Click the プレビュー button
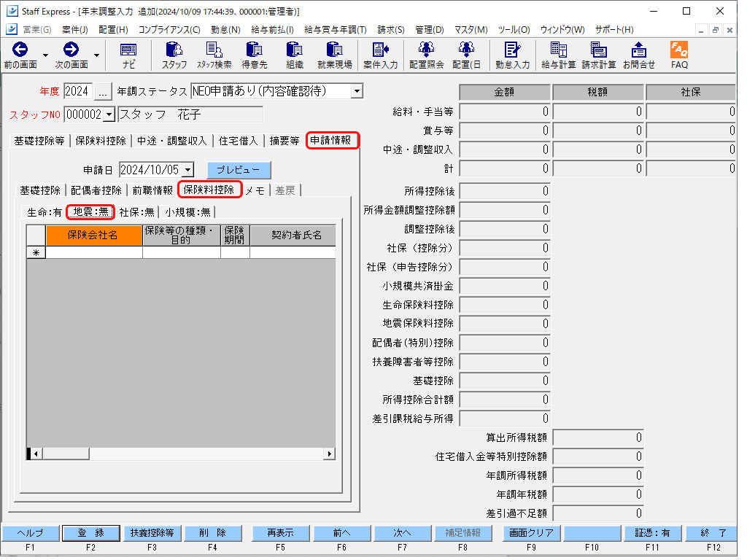Image resolution: width=747 pixels, height=560 pixels. pos(239,169)
